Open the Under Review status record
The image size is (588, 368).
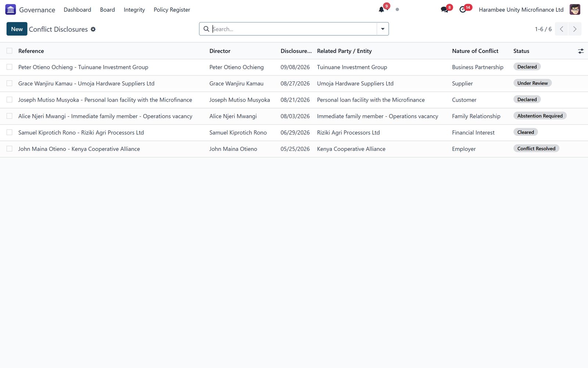click(x=532, y=83)
